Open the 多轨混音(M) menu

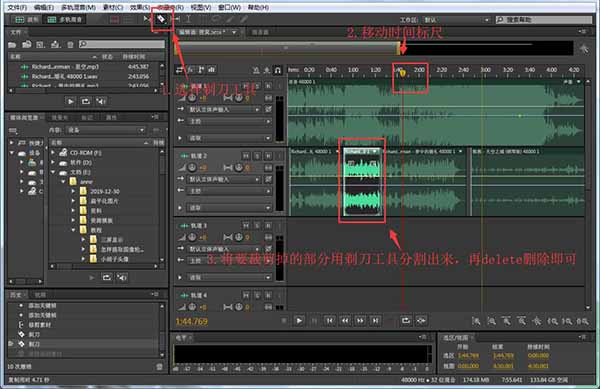pyautogui.click(x=78, y=7)
